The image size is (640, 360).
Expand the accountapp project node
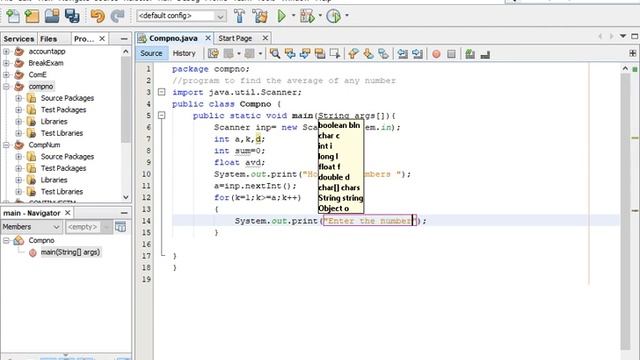tap(6, 51)
